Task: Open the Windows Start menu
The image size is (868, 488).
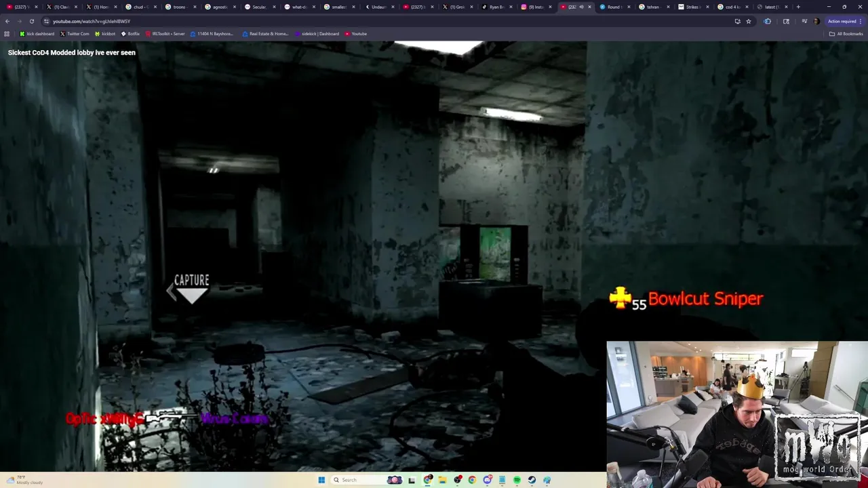Action: tap(321, 480)
